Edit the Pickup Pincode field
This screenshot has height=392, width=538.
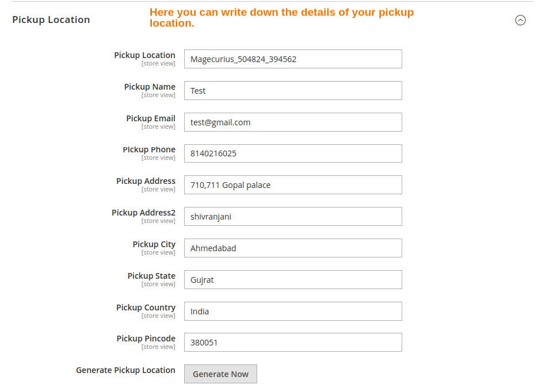[293, 343]
